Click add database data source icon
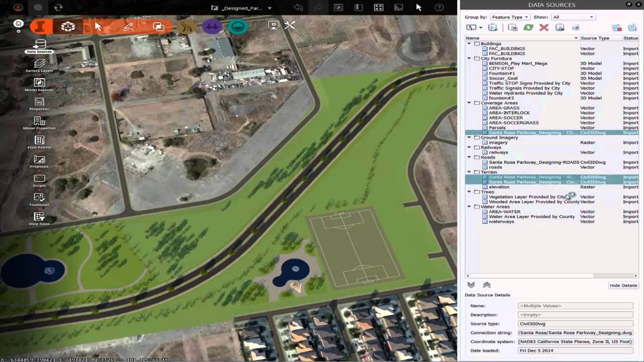The width and height of the screenshot is (644, 362). (x=493, y=28)
